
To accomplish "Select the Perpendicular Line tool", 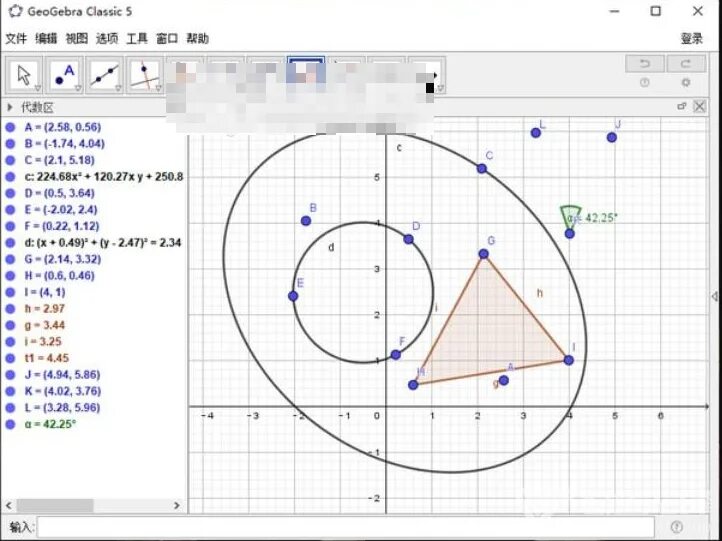I will 145,74.
